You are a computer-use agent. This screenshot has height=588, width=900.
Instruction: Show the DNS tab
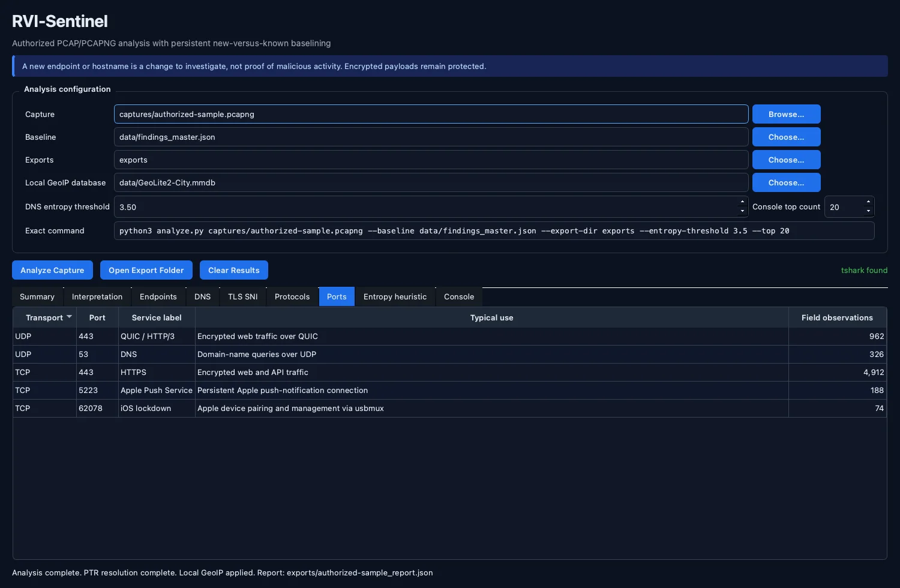(x=203, y=296)
